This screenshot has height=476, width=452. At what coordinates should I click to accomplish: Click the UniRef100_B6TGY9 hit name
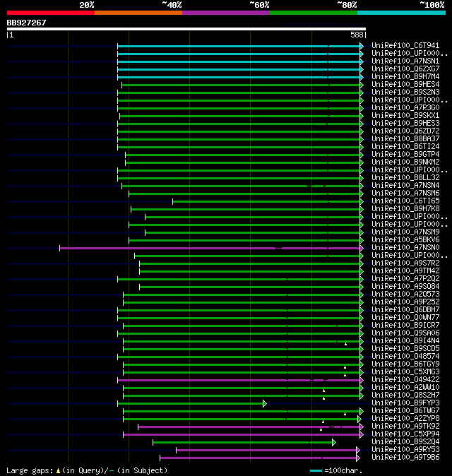(405, 364)
